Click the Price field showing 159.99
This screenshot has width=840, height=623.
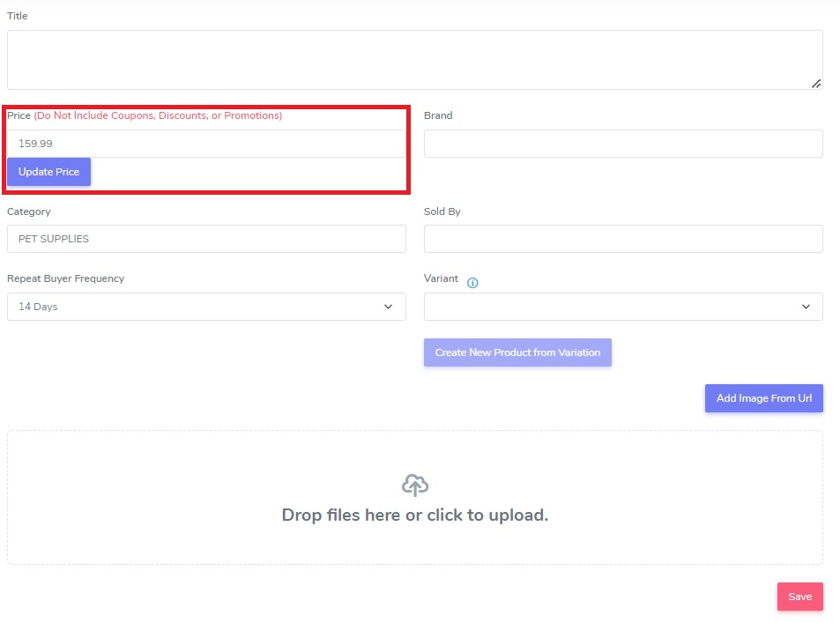point(206,143)
